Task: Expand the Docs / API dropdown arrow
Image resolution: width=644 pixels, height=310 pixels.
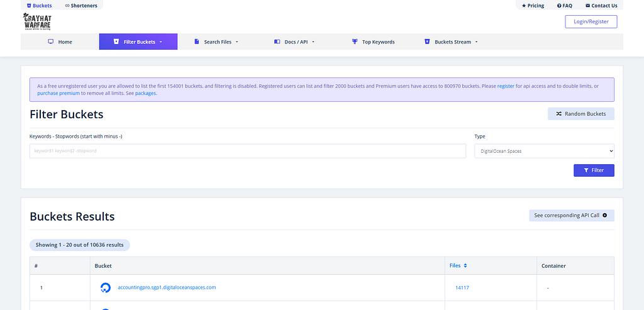Action: click(x=313, y=42)
